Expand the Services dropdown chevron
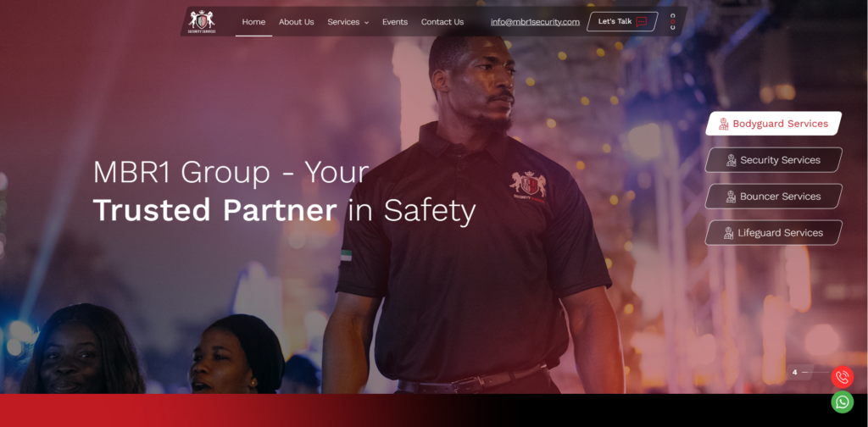 tap(366, 23)
